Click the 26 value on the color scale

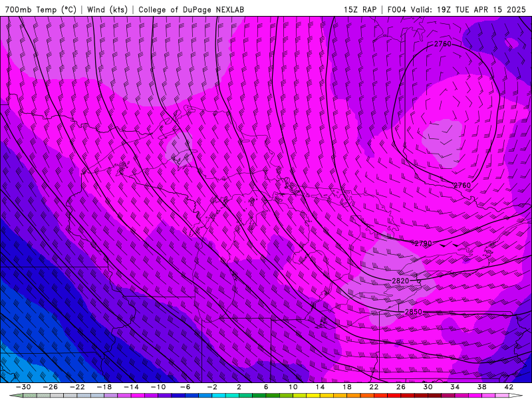click(x=401, y=387)
